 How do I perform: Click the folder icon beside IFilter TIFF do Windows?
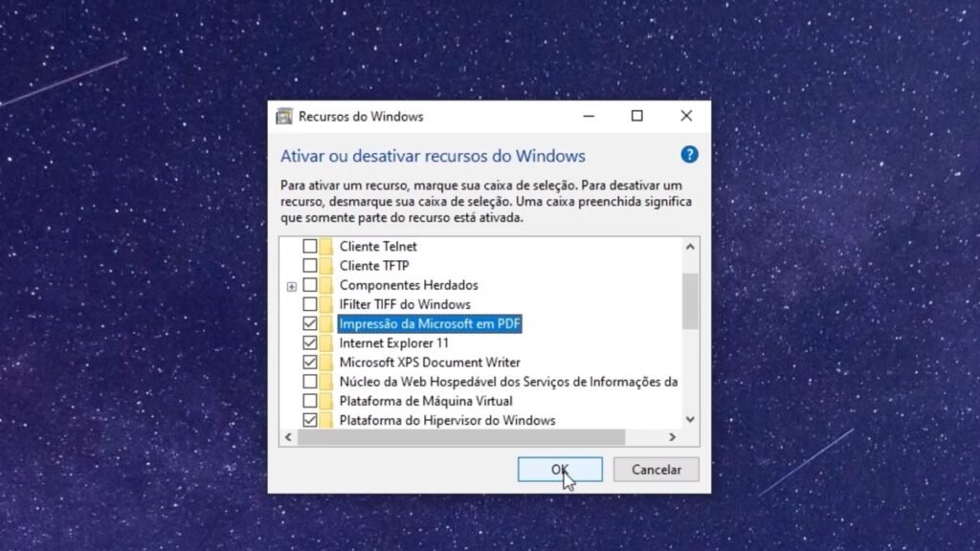click(325, 304)
